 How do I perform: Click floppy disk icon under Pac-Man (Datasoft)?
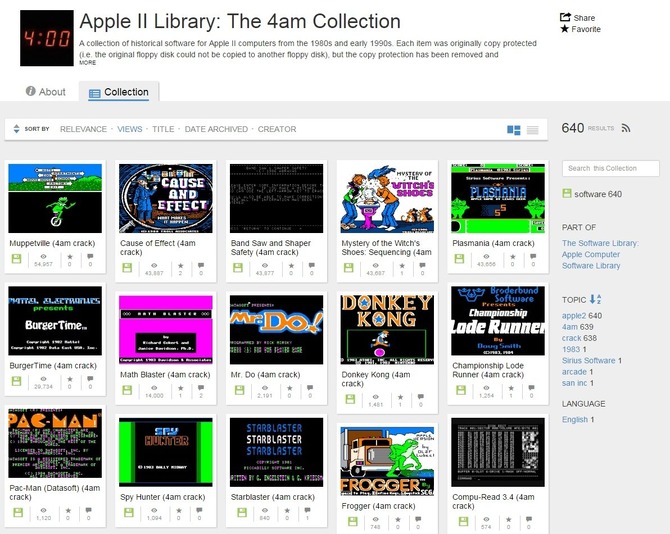(18, 512)
